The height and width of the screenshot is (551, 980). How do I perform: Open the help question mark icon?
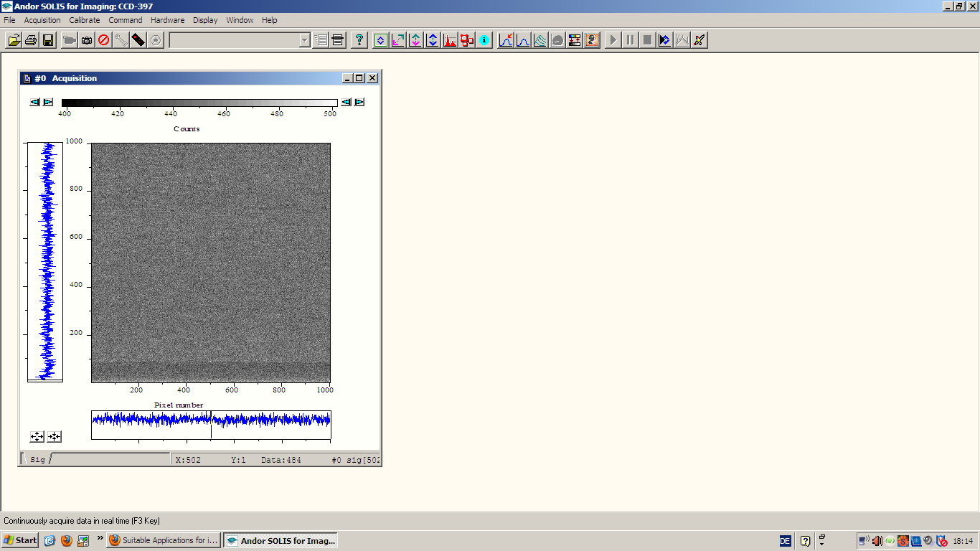(x=359, y=40)
